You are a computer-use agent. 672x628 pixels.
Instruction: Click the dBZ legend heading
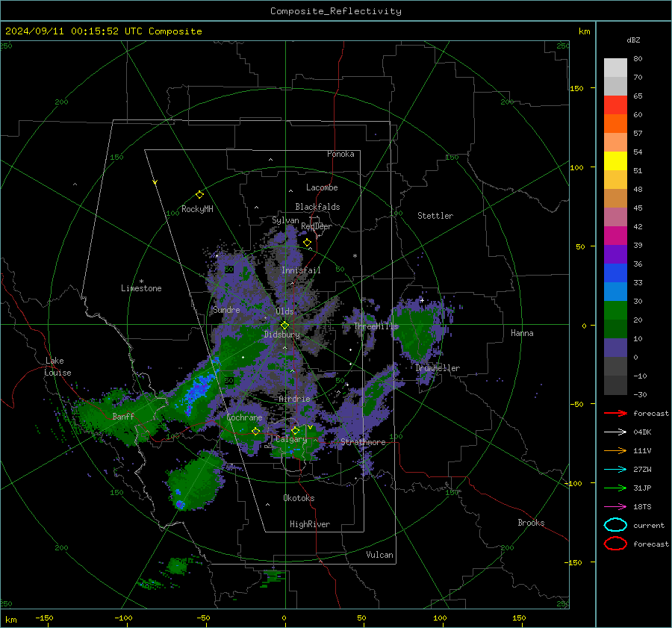tap(633, 40)
